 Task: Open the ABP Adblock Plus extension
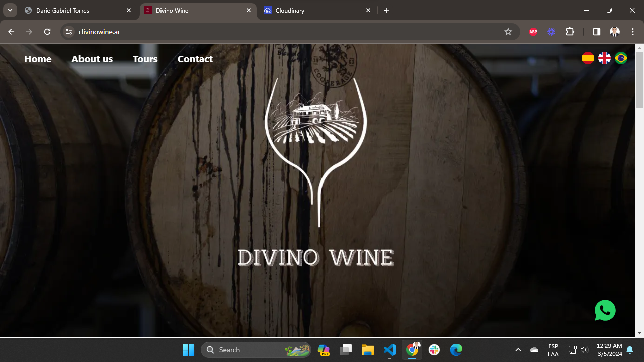533,32
